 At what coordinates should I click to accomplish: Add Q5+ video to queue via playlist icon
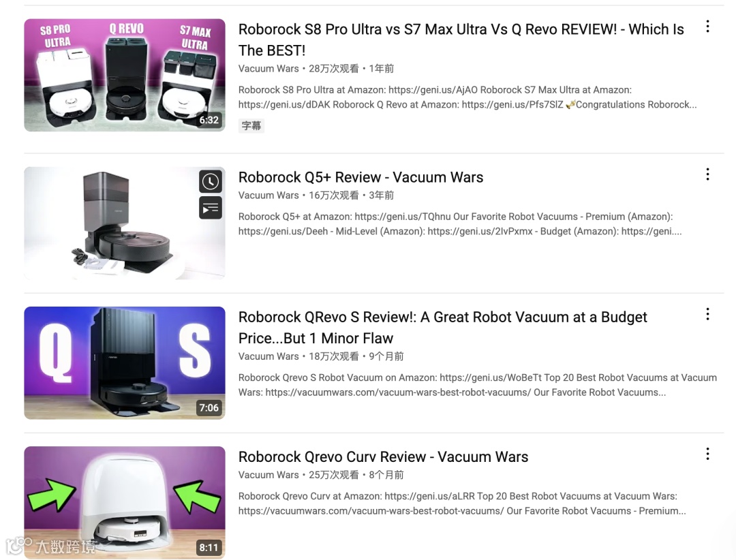click(211, 208)
